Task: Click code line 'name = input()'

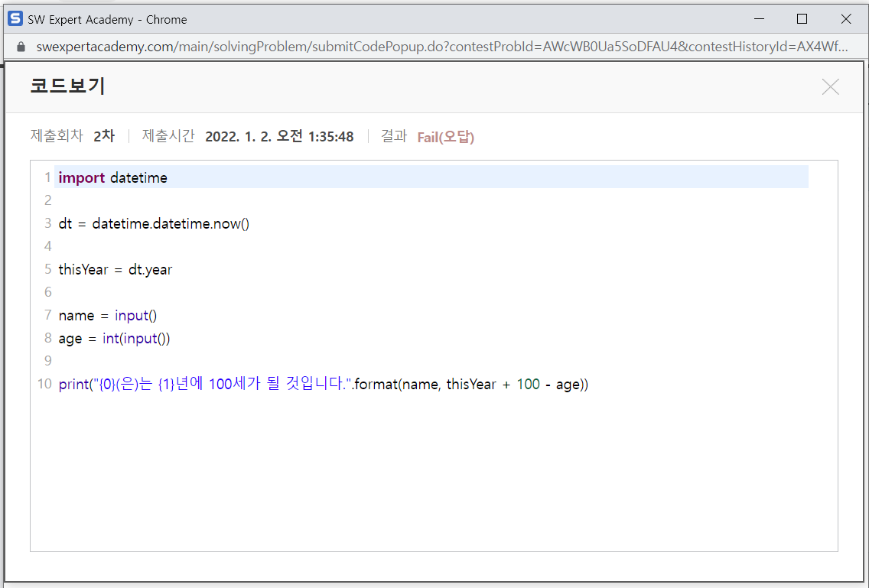Action: [x=108, y=316]
